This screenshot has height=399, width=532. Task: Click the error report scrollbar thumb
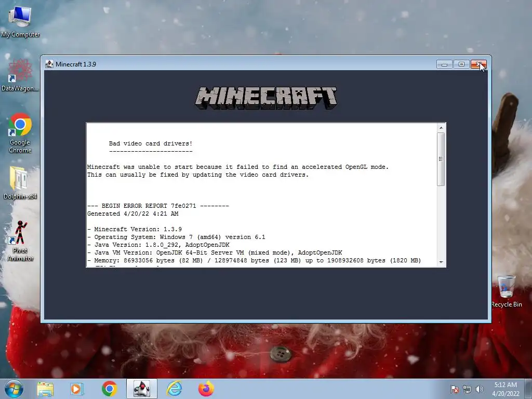[x=441, y=159]
